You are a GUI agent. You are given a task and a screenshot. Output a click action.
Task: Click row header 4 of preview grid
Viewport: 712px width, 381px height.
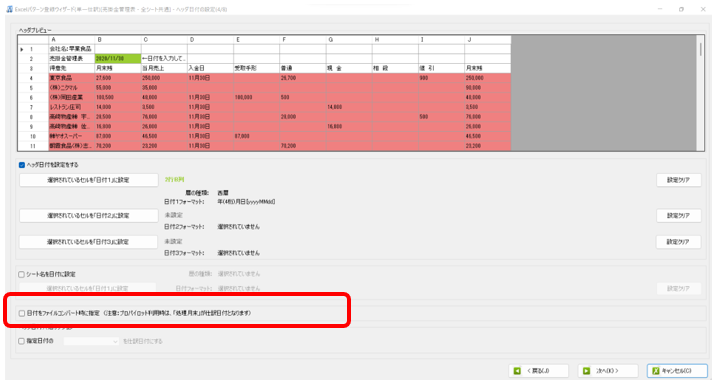(33, 78)
